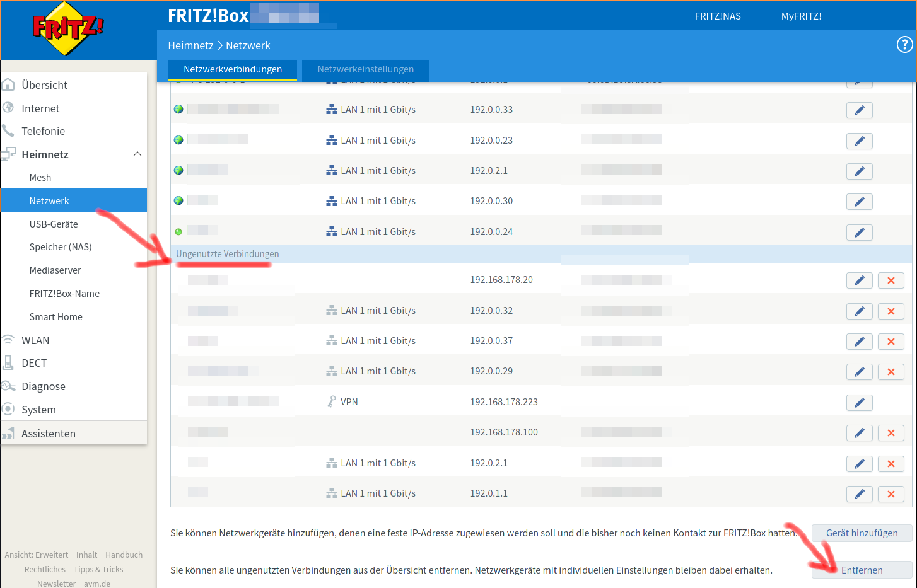This screenshot has height=588, width=917.
Task: Click the VPN key icon
Action: (332, 401)
